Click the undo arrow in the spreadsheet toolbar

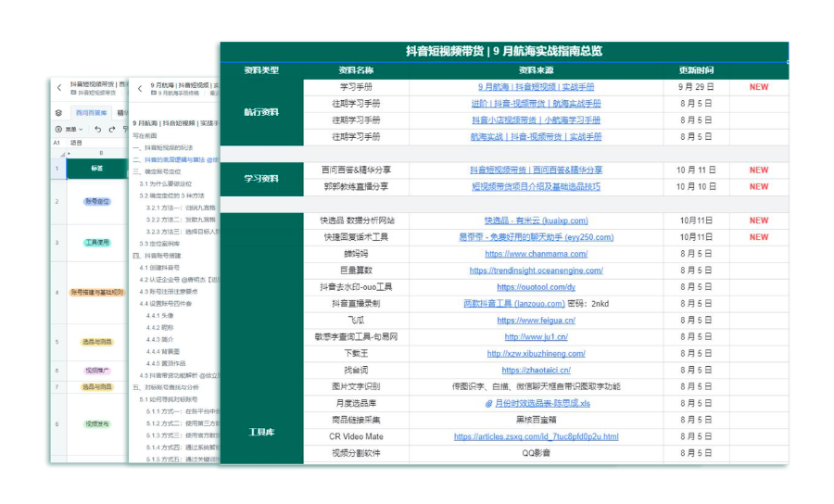coord(98,129)
